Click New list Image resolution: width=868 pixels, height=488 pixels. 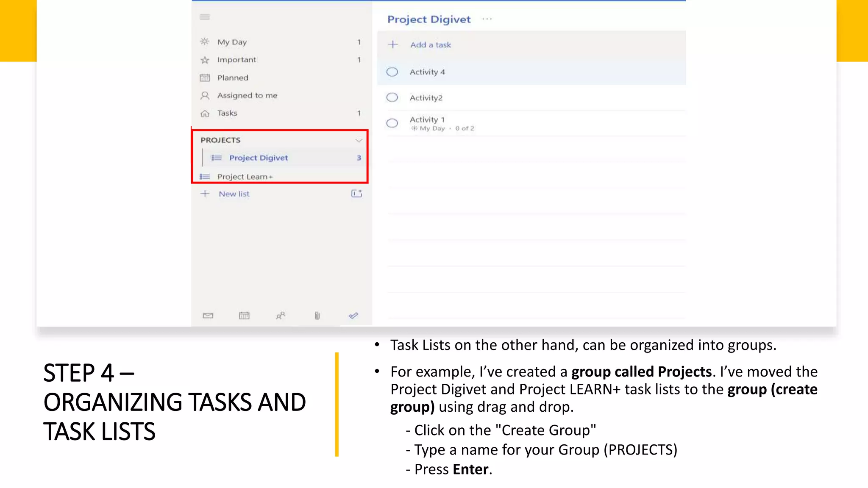234,194
